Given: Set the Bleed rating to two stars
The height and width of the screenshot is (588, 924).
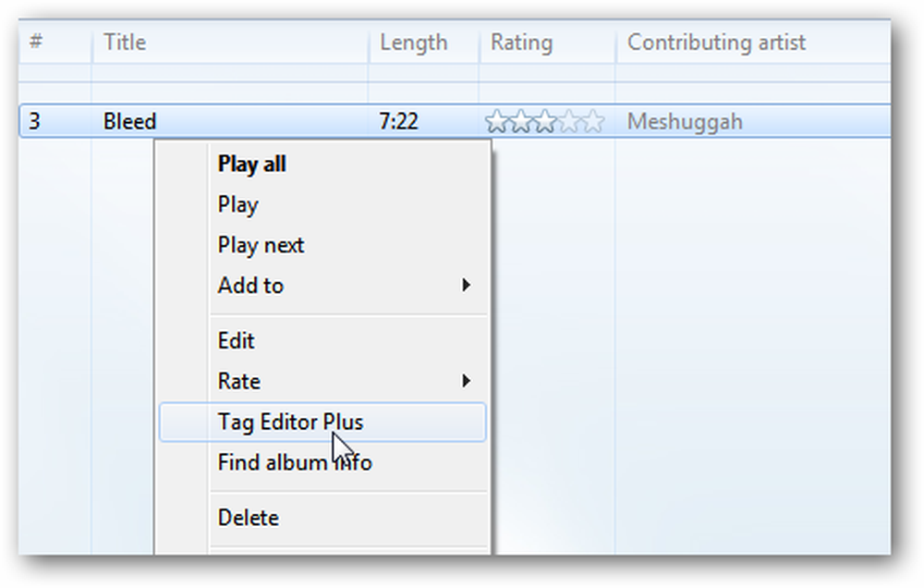Looking at the screenshot, I should tap(520, 121).
